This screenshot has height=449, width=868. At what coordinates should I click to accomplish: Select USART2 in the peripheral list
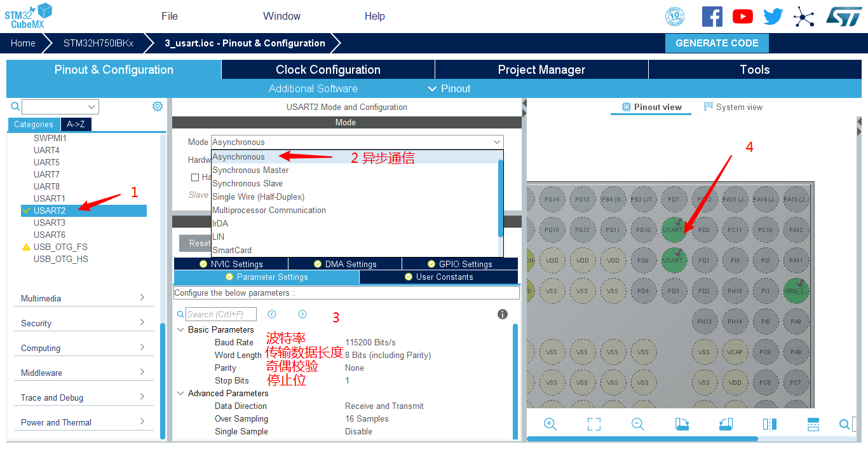pyautogui.click(x=50, y=211)
